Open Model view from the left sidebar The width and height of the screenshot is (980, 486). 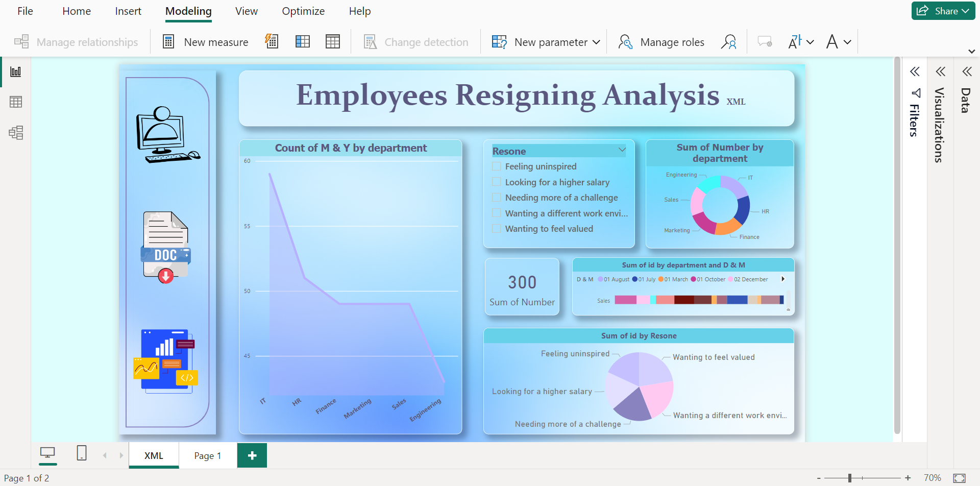tap(16, 132)
